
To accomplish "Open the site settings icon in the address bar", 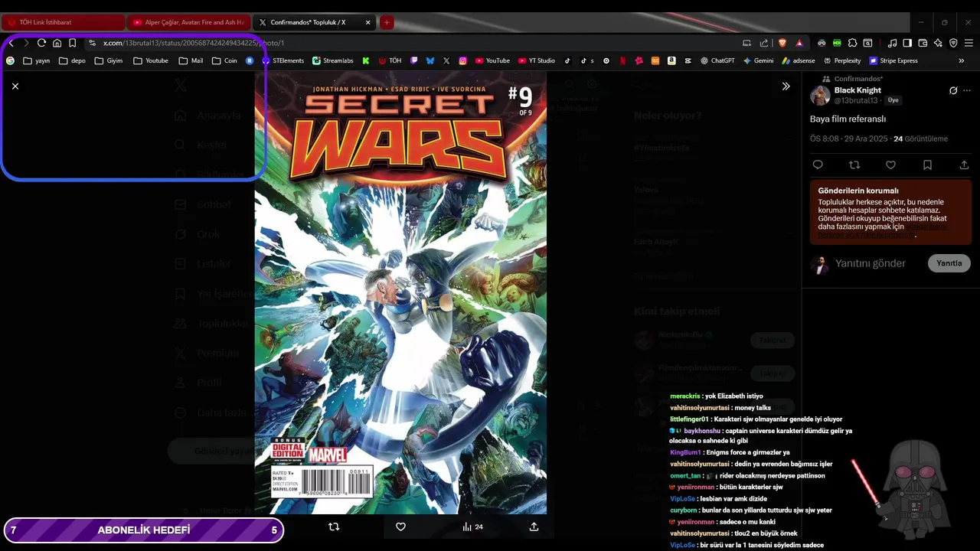I will (92, 43).
